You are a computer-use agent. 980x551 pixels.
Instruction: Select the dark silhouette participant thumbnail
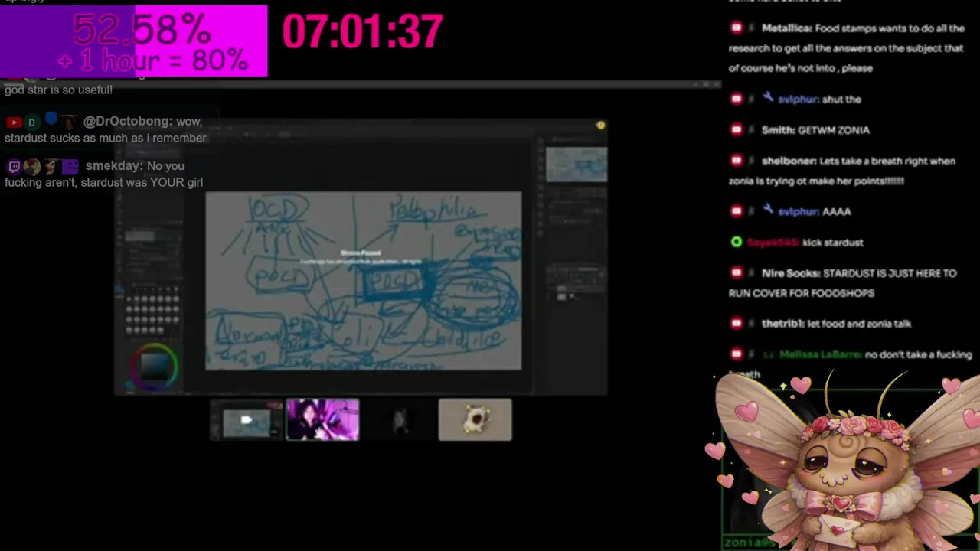coord(399,420)
